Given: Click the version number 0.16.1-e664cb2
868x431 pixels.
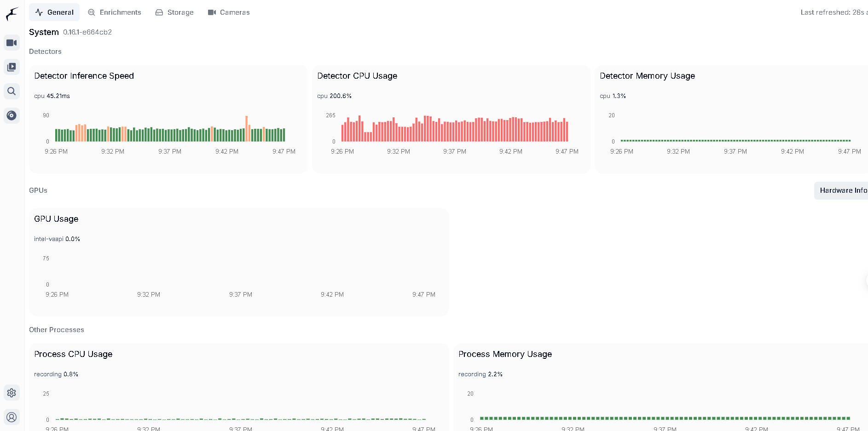Looking at the screenshot, I should coord(87,32).
